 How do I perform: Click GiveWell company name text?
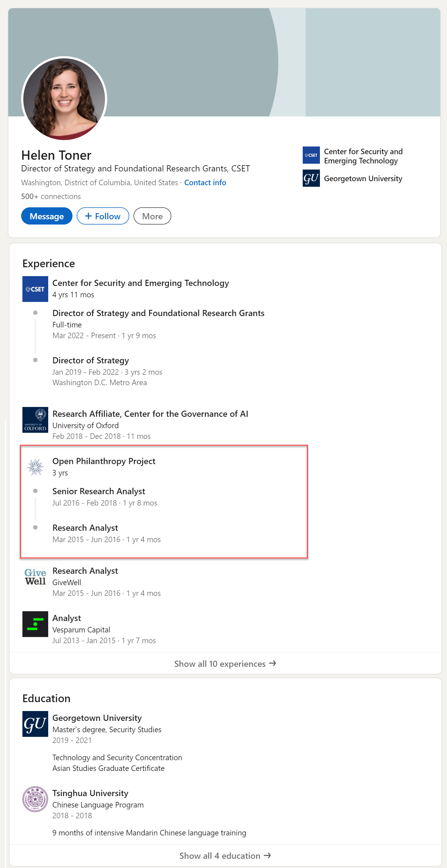tap(67, 582)
